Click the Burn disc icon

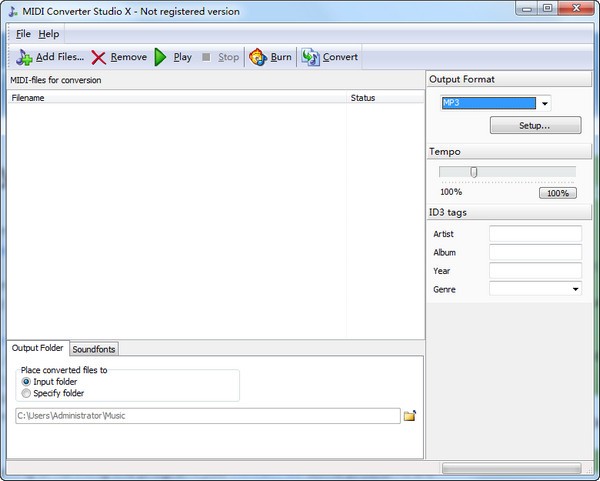[x=257, y=57]
